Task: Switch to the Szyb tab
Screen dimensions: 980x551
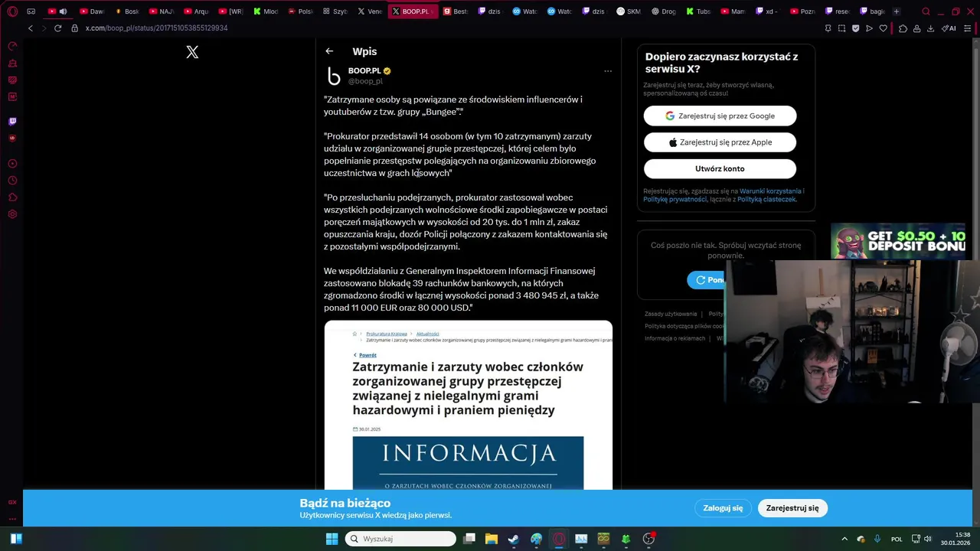Action: (x=335, y=11)
